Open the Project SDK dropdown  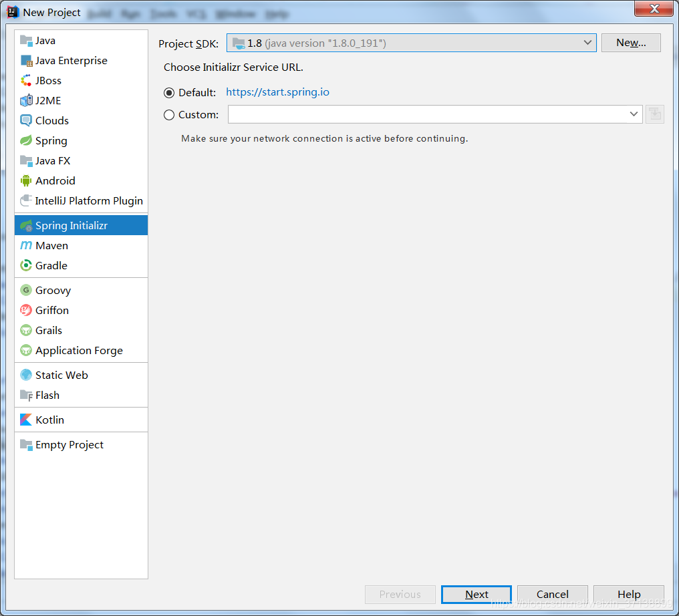[x=412, y=43]
